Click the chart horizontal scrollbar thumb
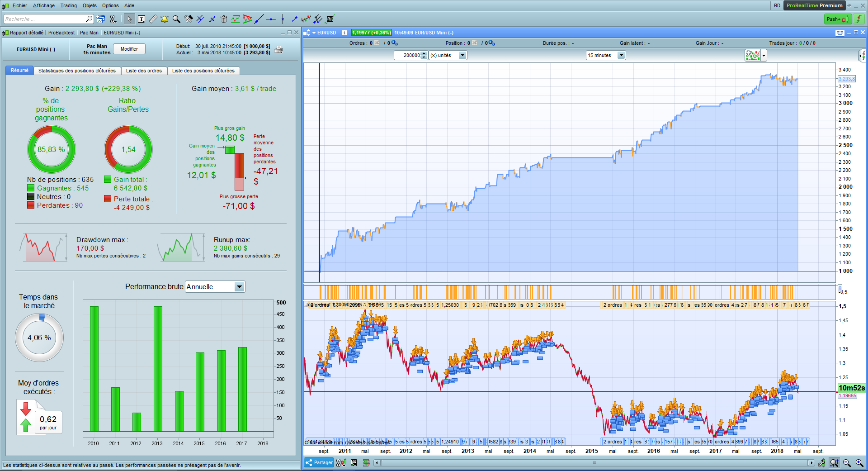 [594, 463]
